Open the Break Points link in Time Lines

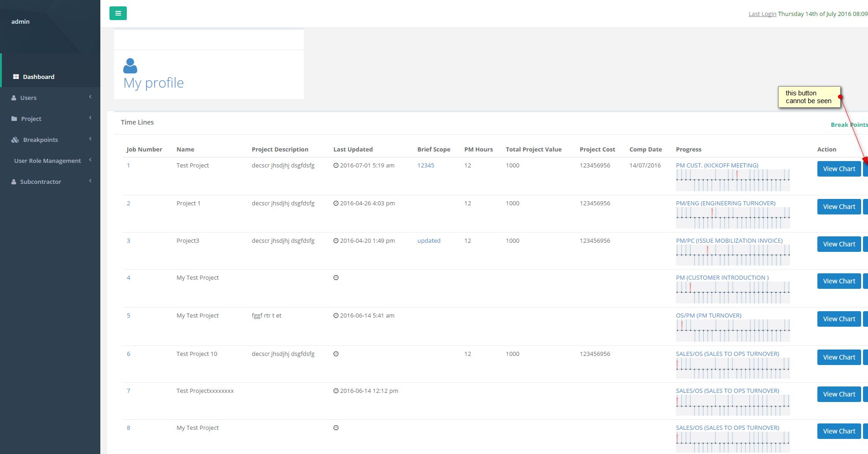pyautogui.click(x=848, y=125)
